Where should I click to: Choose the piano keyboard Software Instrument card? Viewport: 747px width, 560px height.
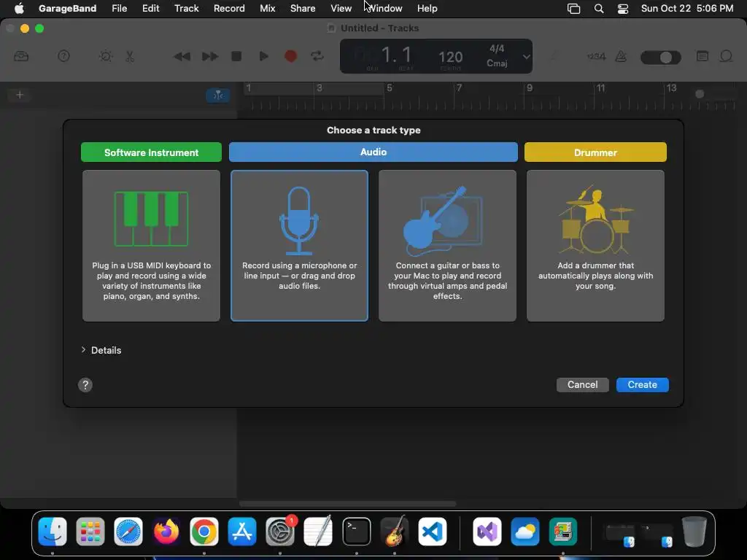[x=151, y=246]
